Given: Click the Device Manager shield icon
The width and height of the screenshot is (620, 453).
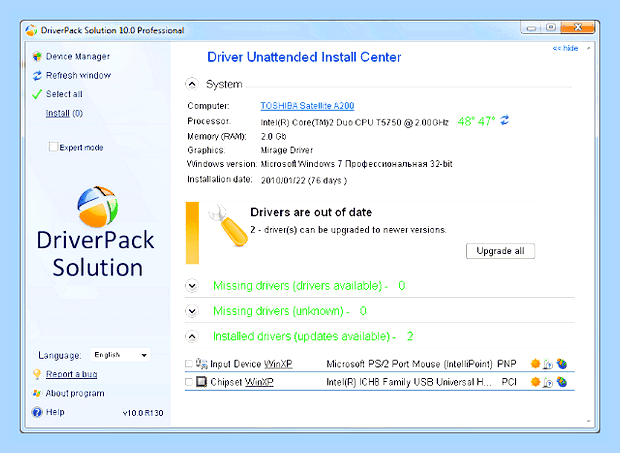Looking at the screenshot, I should (x=37, y=57).
